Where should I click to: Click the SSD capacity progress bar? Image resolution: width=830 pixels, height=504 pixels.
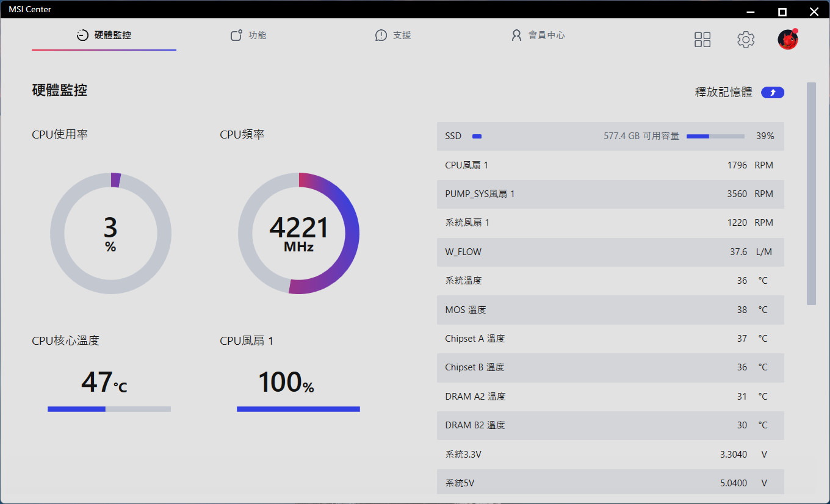715,137
